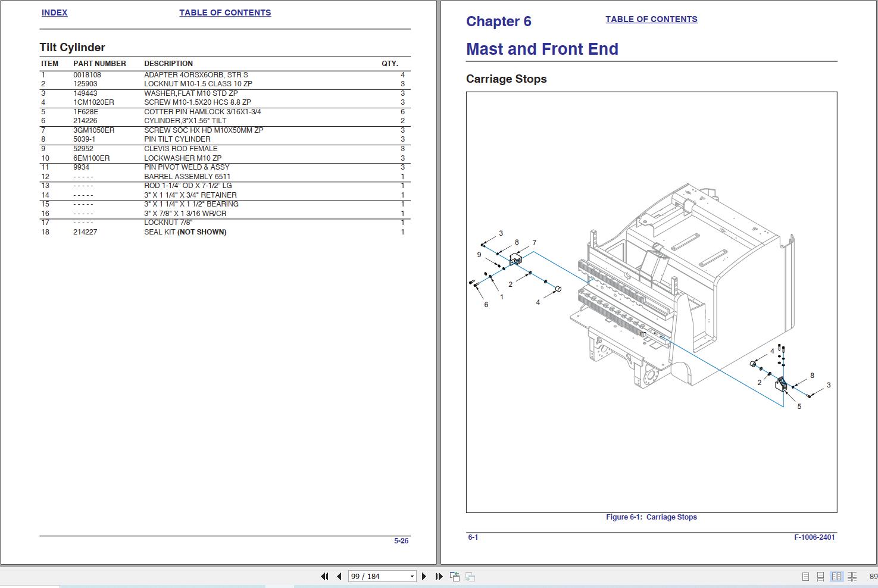Go to first page button

click(324, 576)
